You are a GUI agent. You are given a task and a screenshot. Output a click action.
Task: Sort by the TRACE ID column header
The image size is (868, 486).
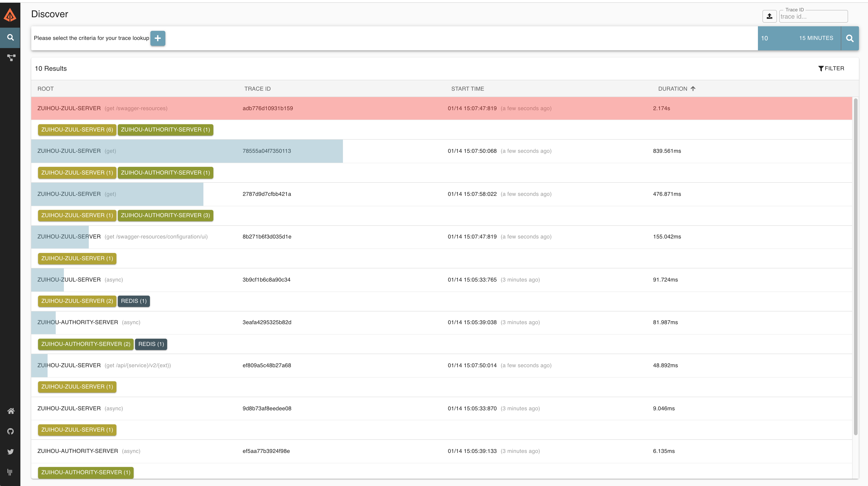click(257, 89)
